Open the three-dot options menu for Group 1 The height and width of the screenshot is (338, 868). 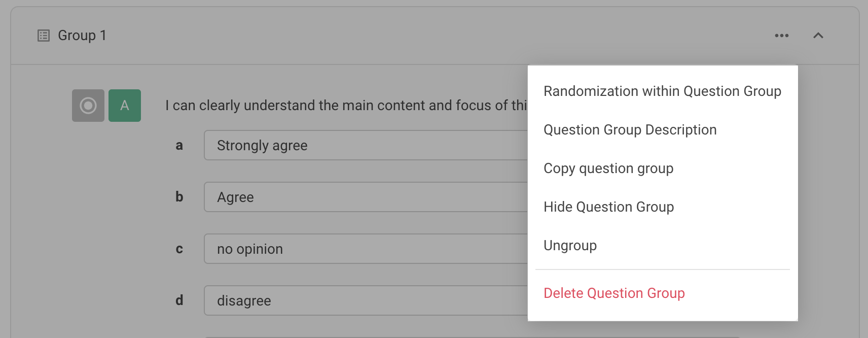[781, 36]
